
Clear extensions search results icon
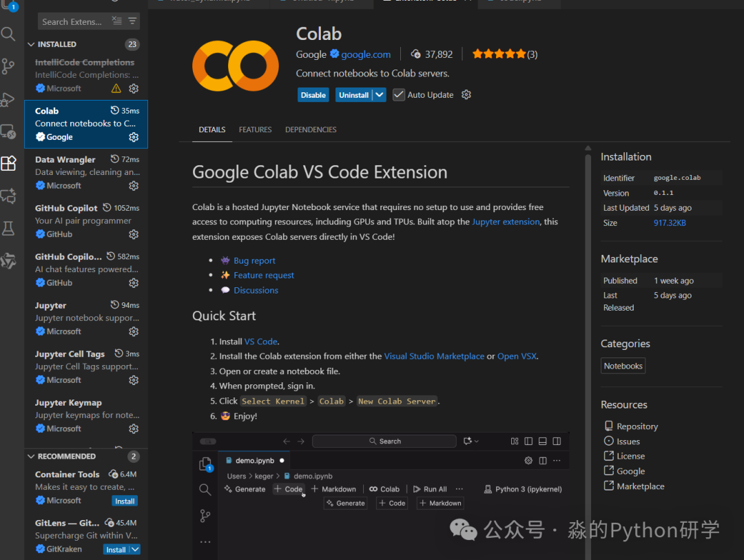coord(116,21)
